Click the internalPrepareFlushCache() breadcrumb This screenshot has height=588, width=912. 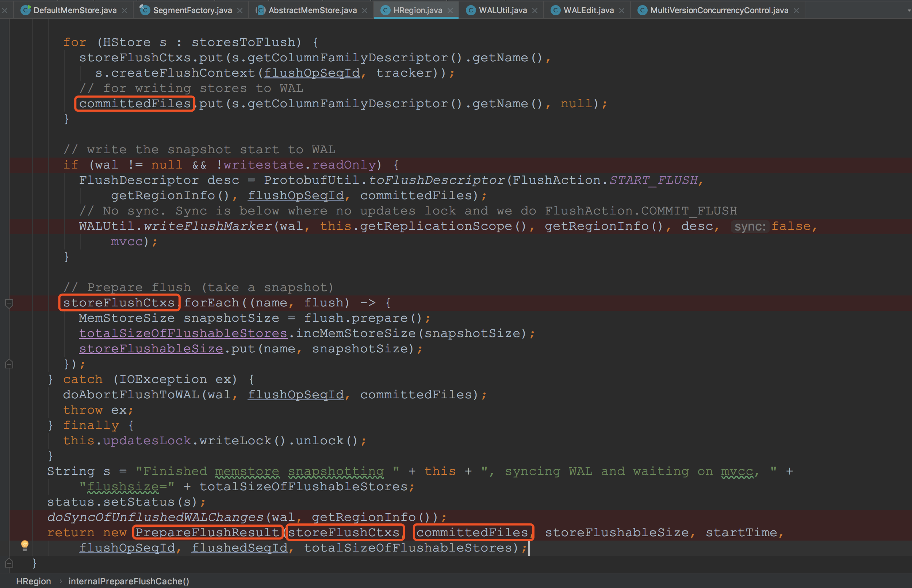click(x=129, y=581)
